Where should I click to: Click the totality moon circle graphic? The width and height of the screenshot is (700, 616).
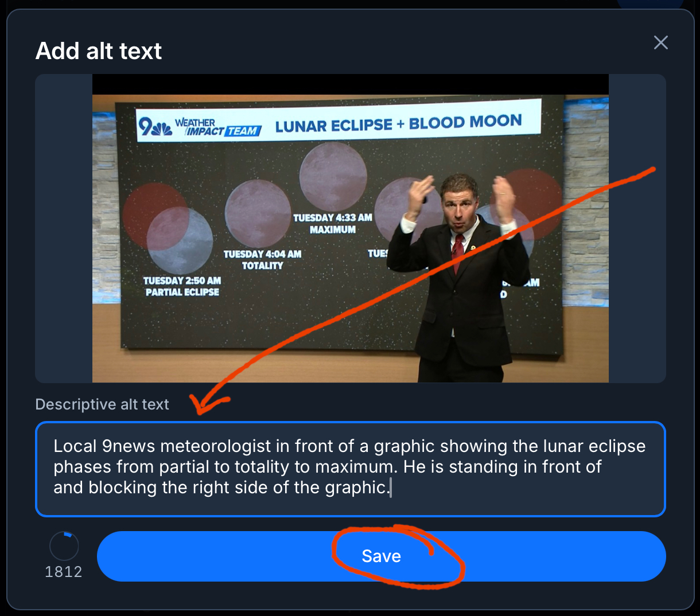click(258, 213)
